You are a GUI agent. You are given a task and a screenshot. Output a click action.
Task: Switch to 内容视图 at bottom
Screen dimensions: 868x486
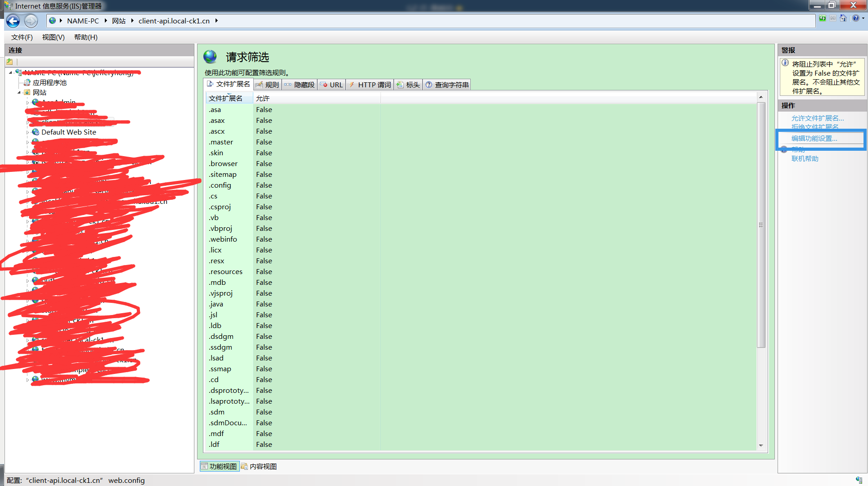(x=259, y=466)
